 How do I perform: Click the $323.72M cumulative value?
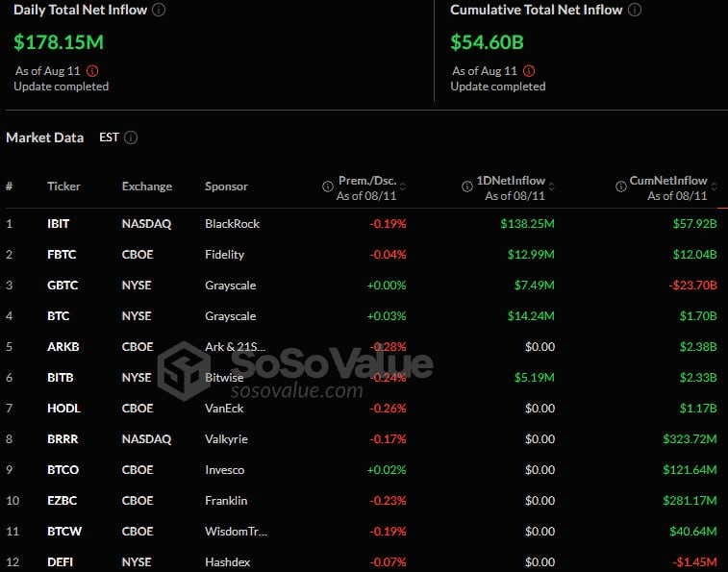point(690,438)
